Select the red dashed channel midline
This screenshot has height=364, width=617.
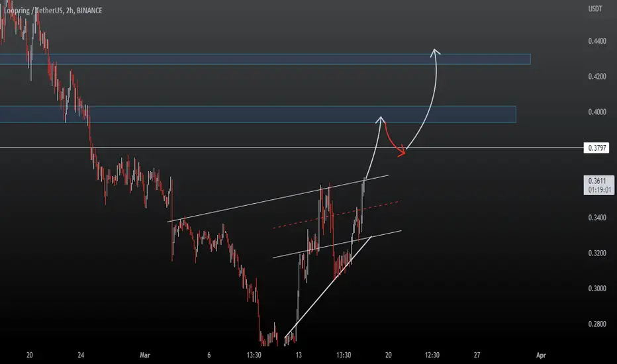tap(337, 214)
